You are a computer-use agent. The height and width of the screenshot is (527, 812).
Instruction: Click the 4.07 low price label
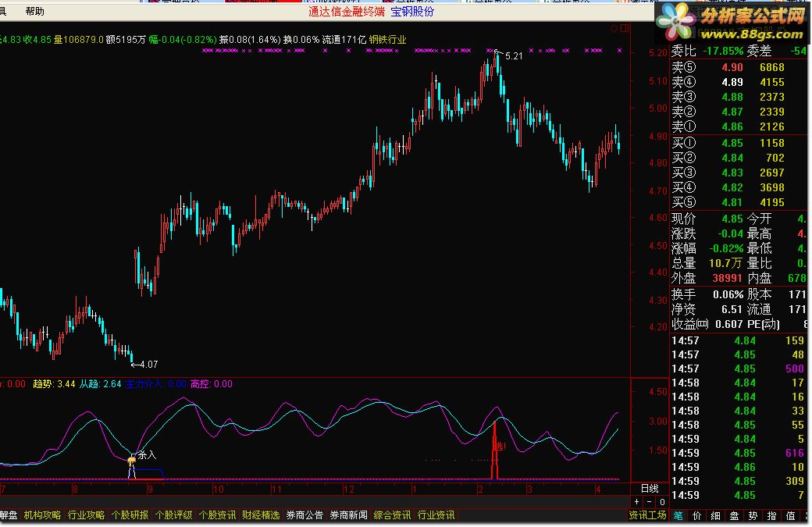148,365
